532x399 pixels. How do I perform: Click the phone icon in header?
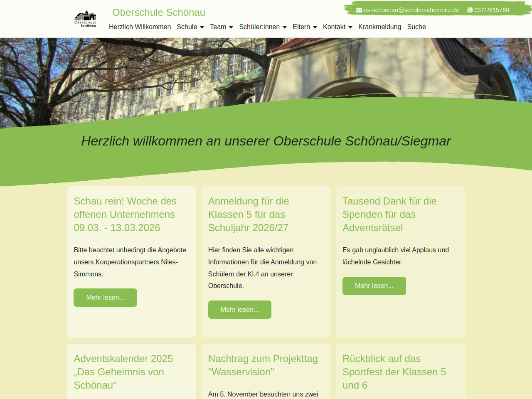(x=470, y=10)
